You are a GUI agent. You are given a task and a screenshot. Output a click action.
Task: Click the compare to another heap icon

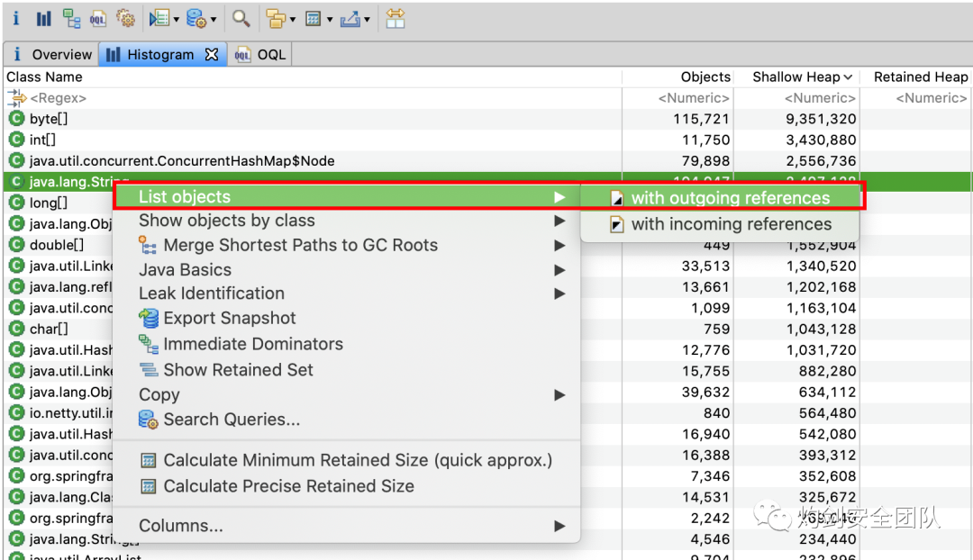(x=396, y=19)
